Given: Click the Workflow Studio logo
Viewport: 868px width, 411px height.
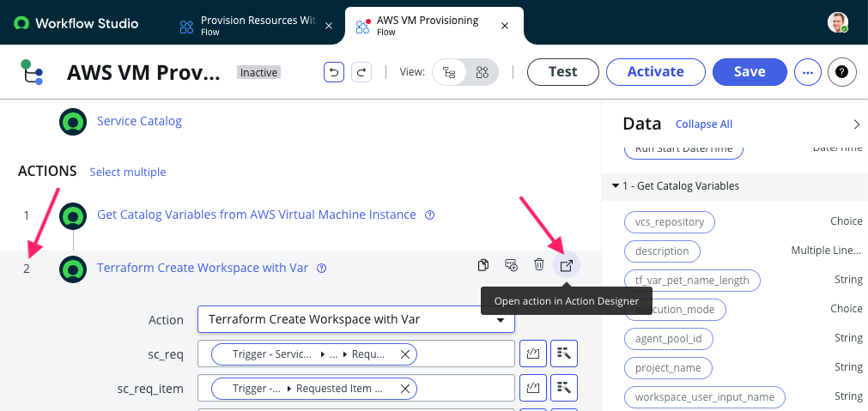Looking at the screenshot, I should [76, 23].
